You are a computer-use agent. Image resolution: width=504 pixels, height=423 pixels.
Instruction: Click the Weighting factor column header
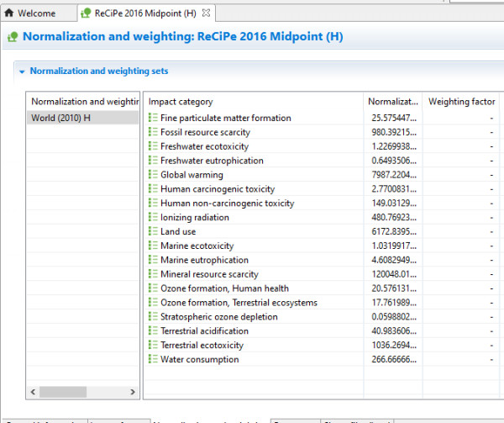461,102
